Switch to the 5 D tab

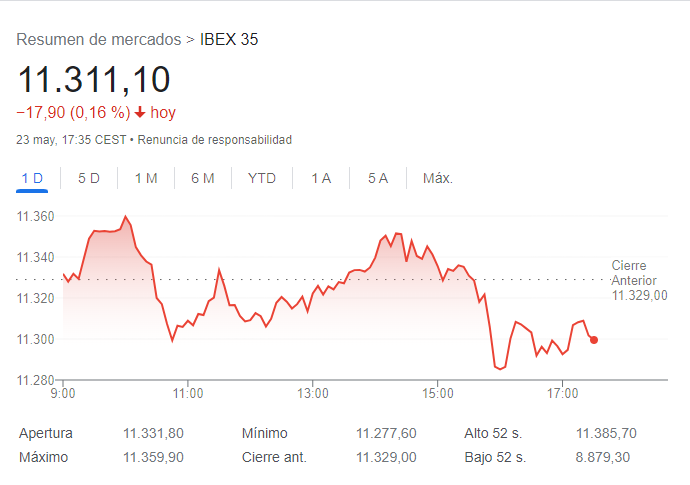pyautogui.click(x=89, y=179)
